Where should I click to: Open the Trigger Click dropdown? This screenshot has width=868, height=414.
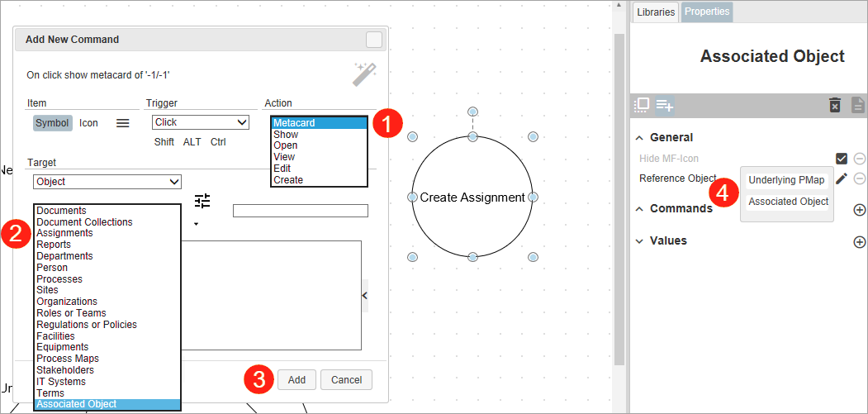201,122
